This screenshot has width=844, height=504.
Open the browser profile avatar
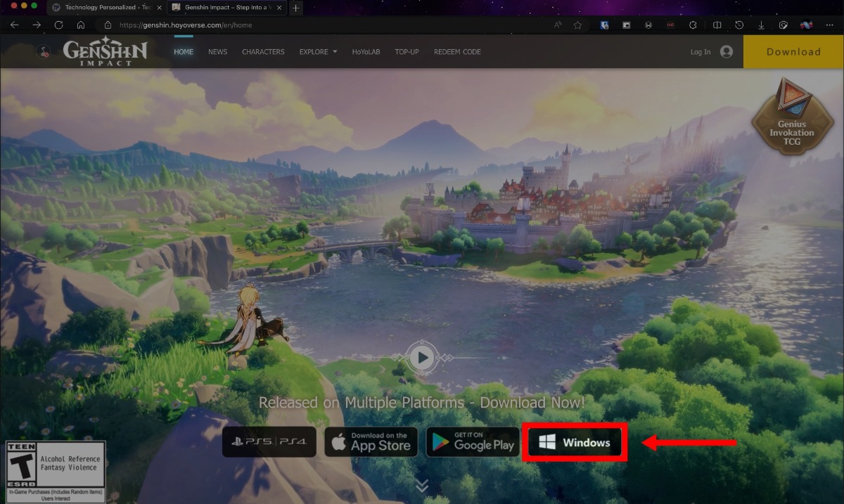pyautogui.click(x=806, y=25)
